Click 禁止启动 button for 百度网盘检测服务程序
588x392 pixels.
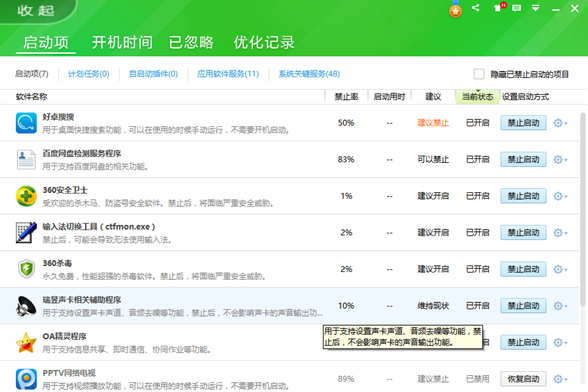click(523, 159)
